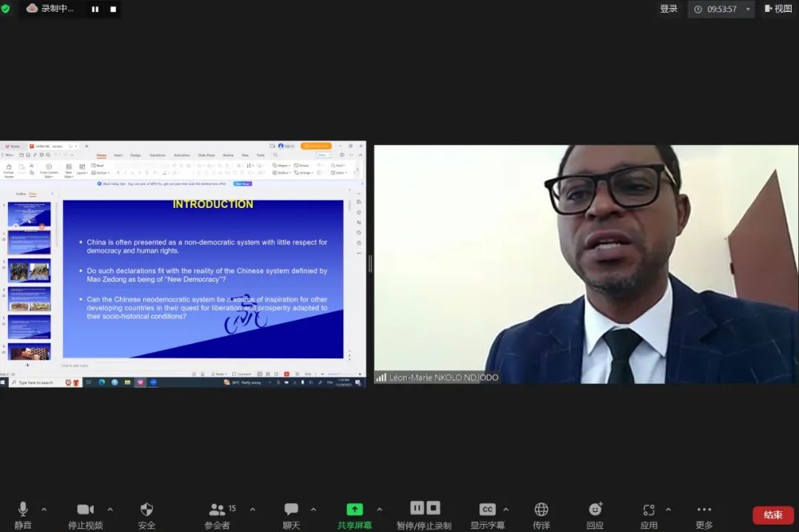Expand video options arrow beside stop video
This screenshot has width=799, height=532.
tap(110, 509)
